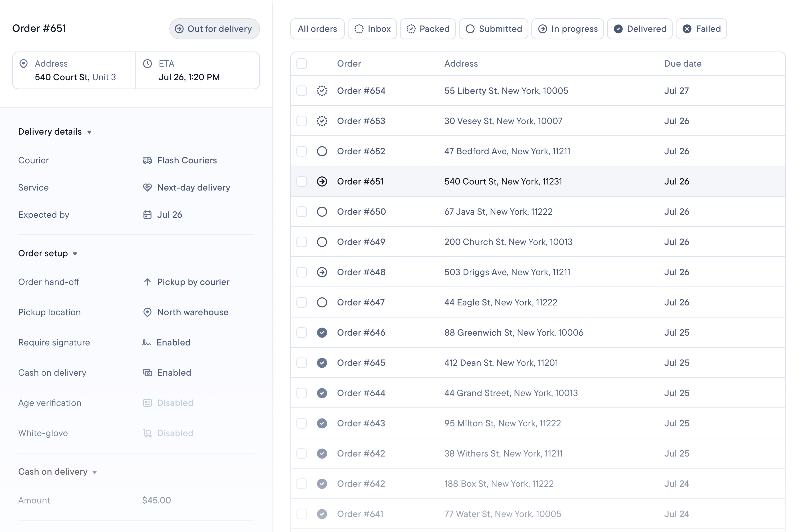Click the Address card showing 540 Court St
804x532 pixels.
[x=74, y=71]
